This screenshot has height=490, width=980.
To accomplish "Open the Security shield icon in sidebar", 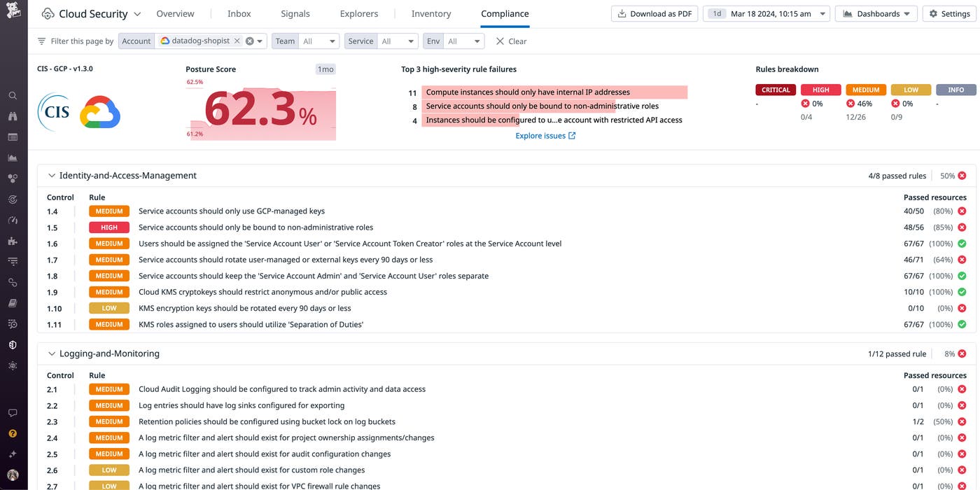I will (x=13, y=344).
